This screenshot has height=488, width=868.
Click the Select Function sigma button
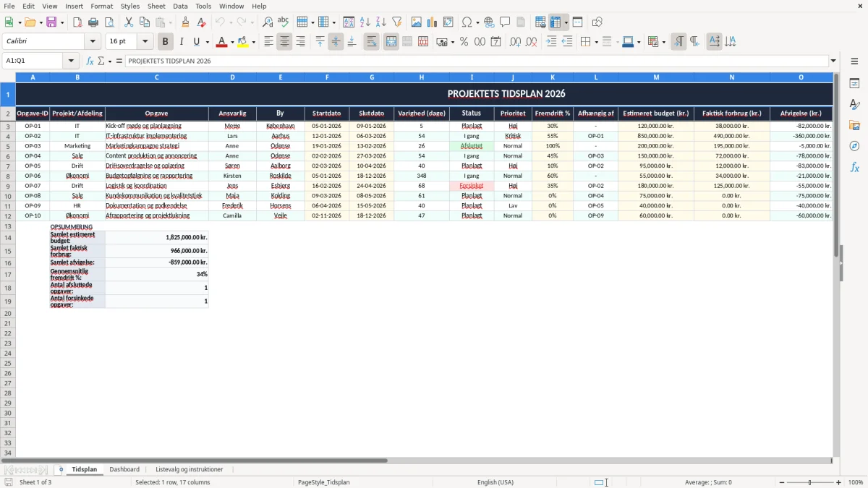[101, 61]
